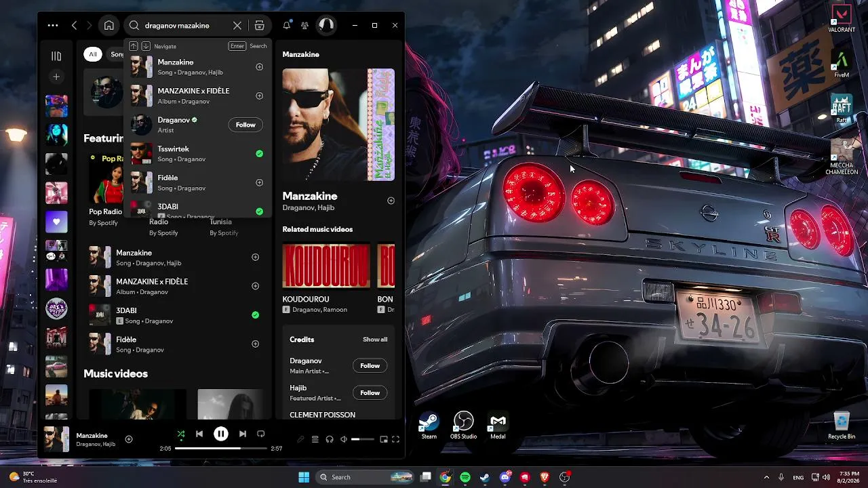
Task: Open the Recycle Bin
Action: (x=842, y=426)
